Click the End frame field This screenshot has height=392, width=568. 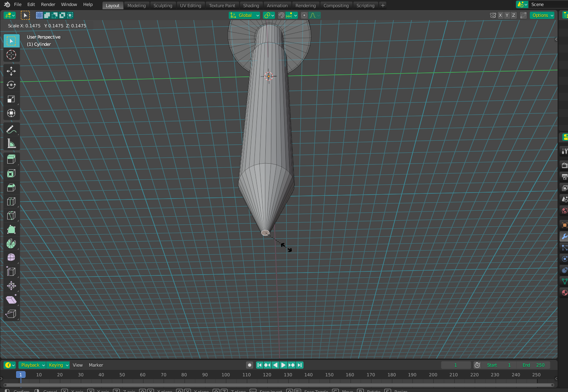tap(534, 365)
